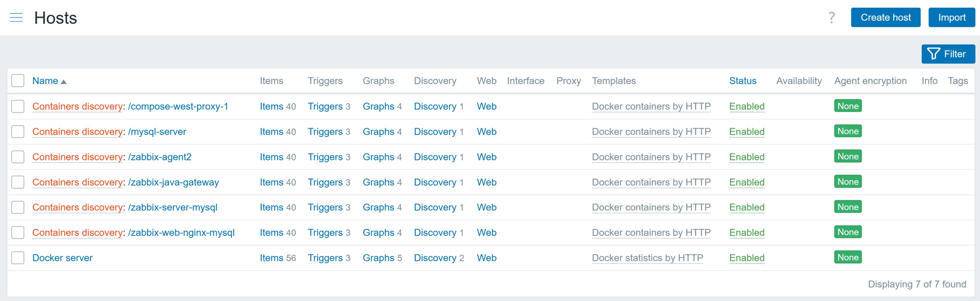This screenshot has width=980, height=301.
Task: Open Items for /compose-west-proxy-1 host
Action: (271, 106)
